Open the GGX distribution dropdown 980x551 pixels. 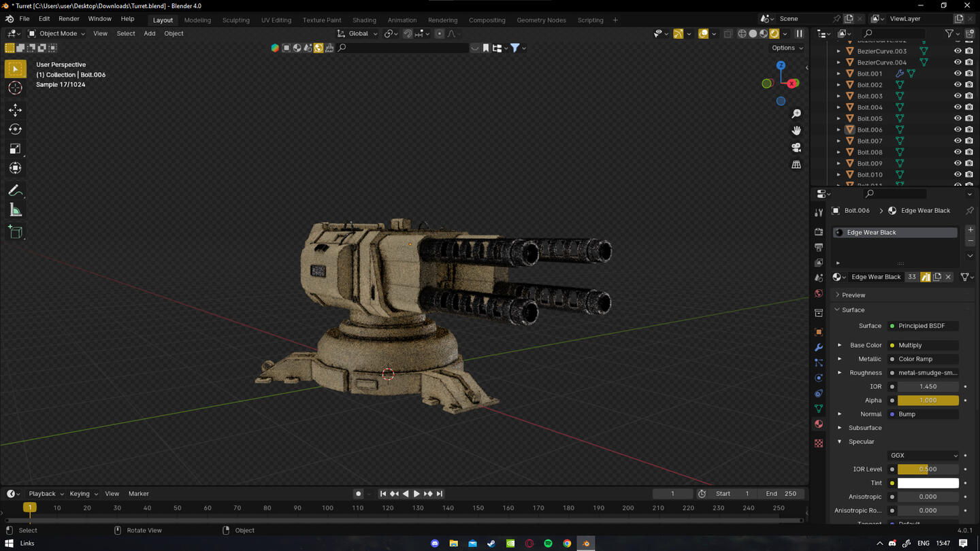[x=924, y=456]
